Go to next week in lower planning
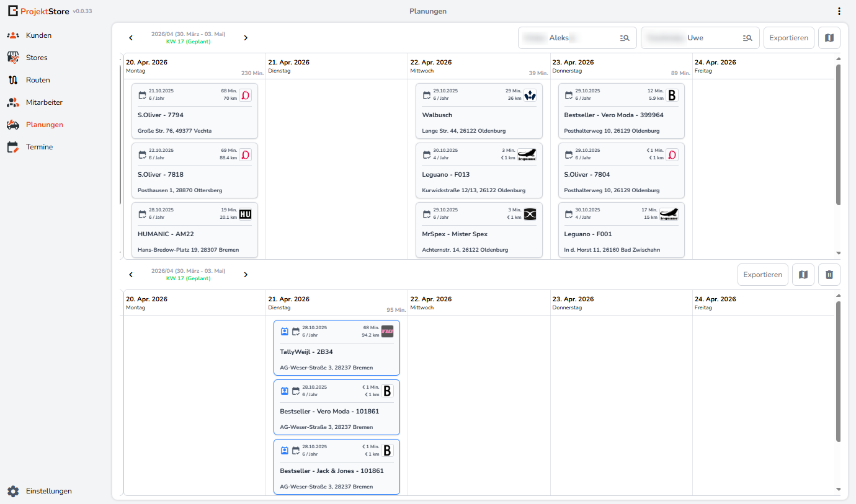 coord(246,275)
